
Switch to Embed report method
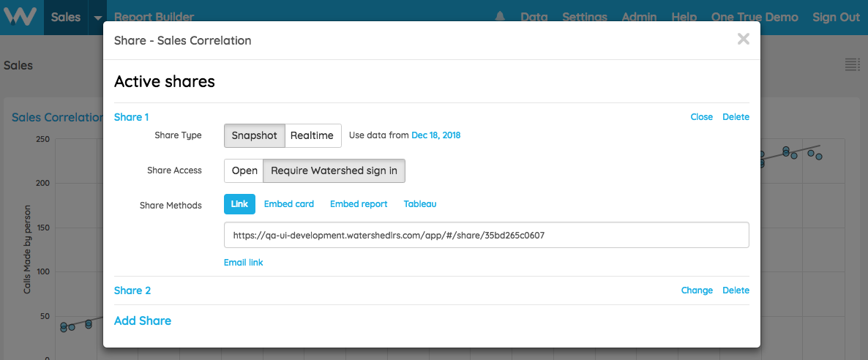[x=359, y=204]
